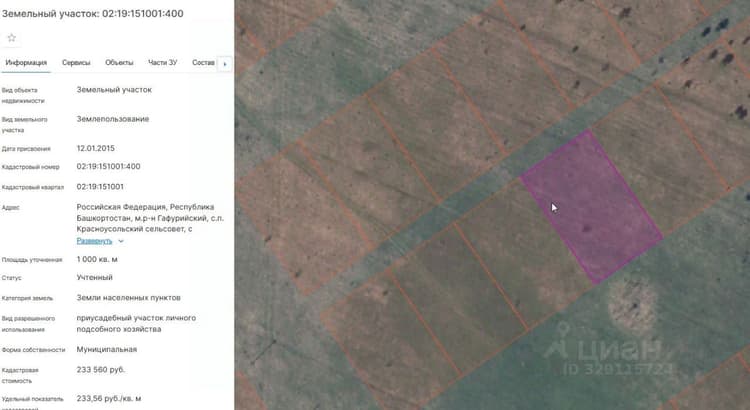Click chevron next to Развернуть
This screenshot has height=410, width=750.
121,241
